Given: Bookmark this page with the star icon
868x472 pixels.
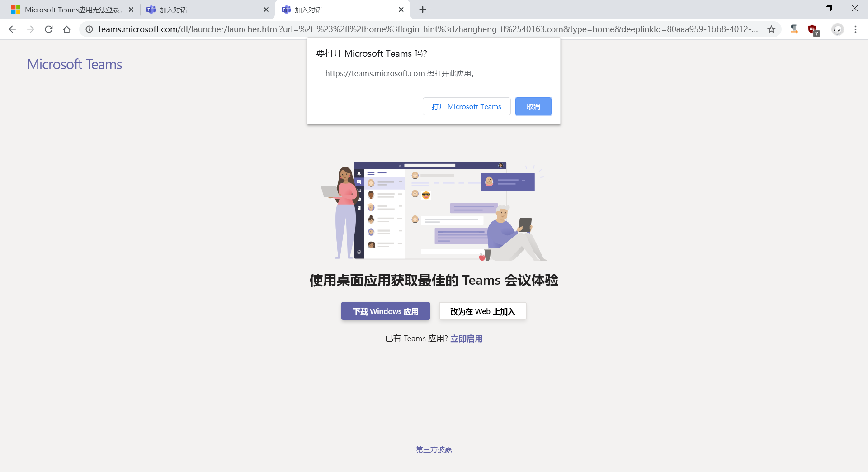Looking at the screenshot, I should tap(771, 29).
